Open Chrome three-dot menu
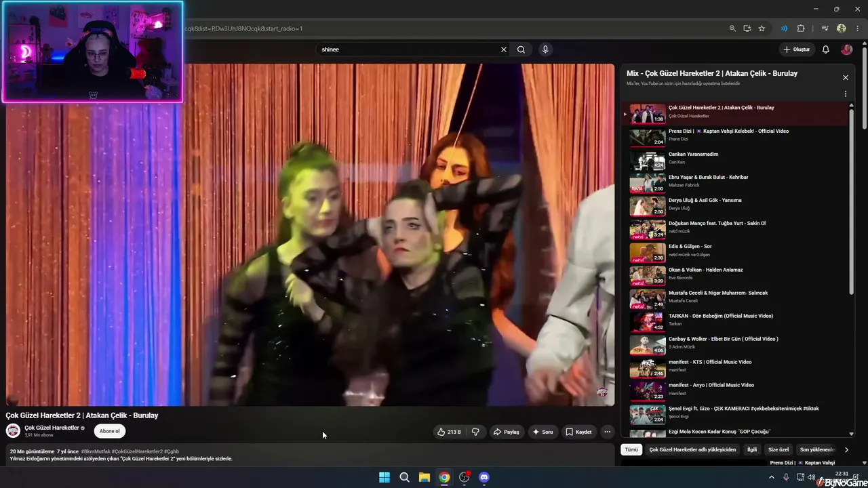The image size is (868, 488). pyautogui.click(x=858, y=28)
